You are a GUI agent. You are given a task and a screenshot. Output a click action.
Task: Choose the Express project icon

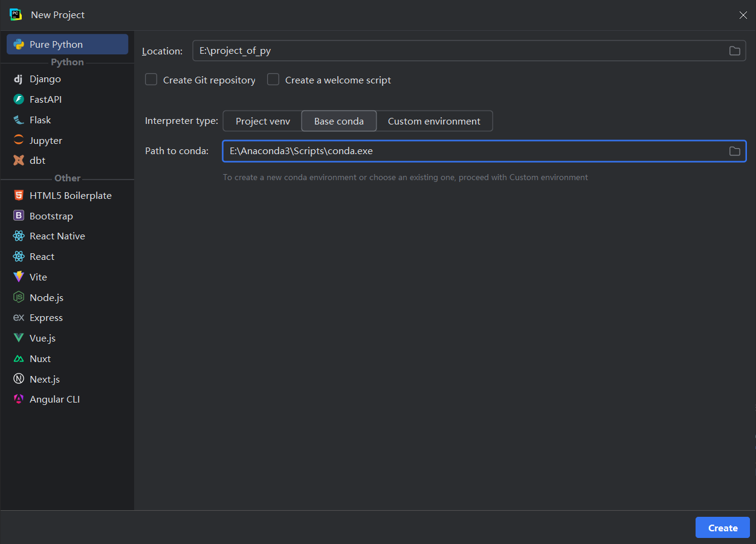click(x=19, y=317)
